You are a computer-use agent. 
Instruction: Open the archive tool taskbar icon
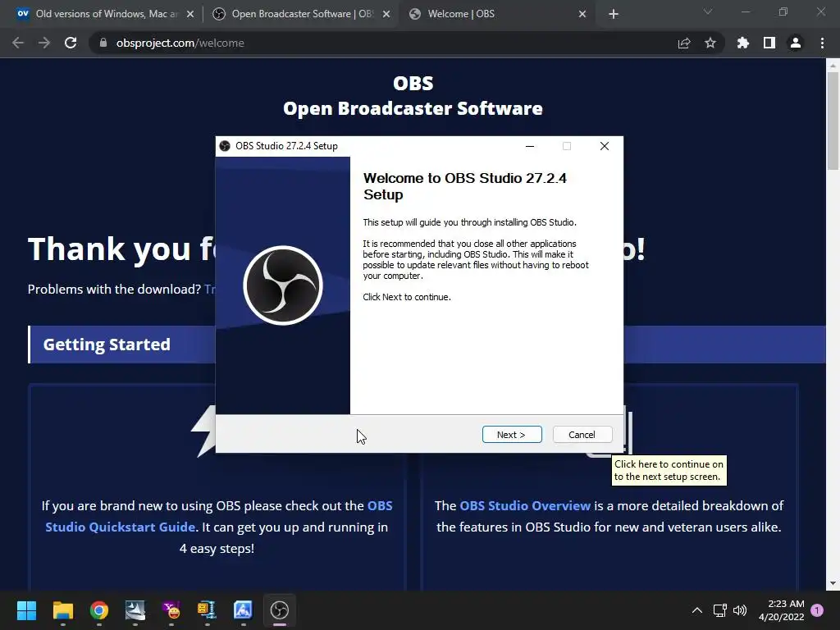click(208, 610)
